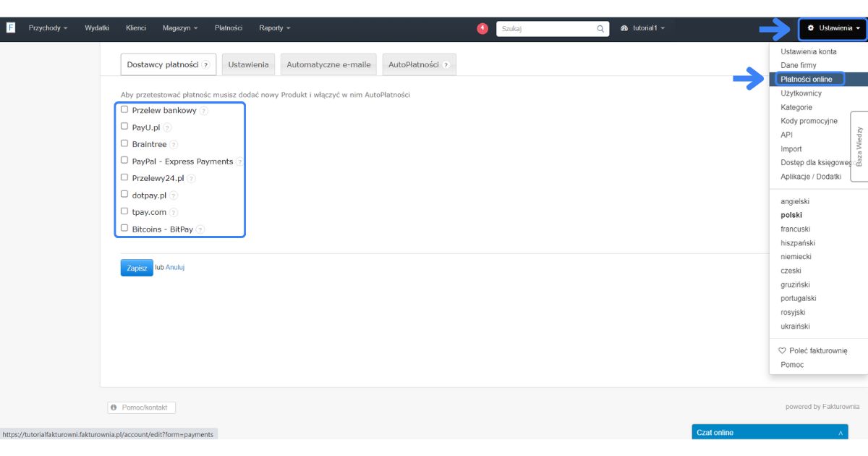
Task: Click the Anuluj link
Action: click(x=175, y=268)
